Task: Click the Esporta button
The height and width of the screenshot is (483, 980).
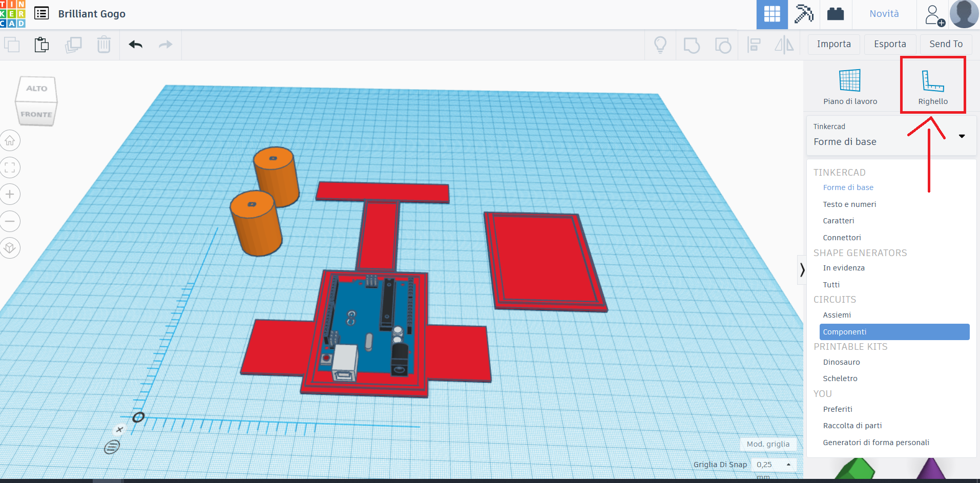Action: click(x=890, y=45)
